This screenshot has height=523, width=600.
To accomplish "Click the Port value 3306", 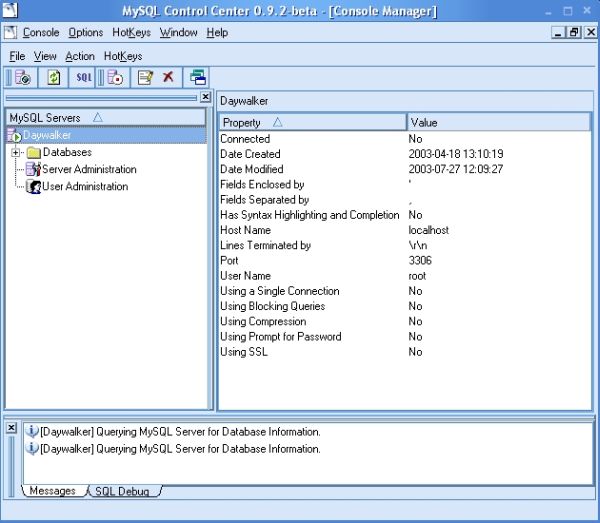I will click(420, 261).
